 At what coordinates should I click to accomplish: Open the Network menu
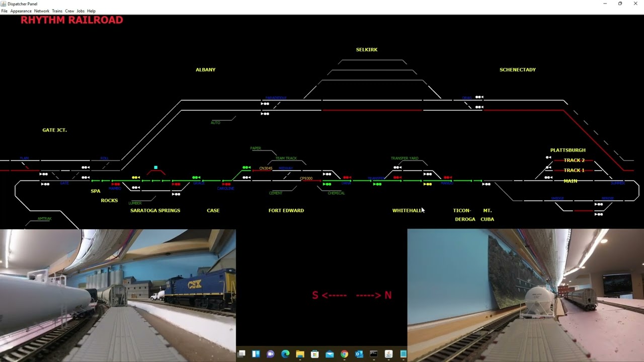42,11
